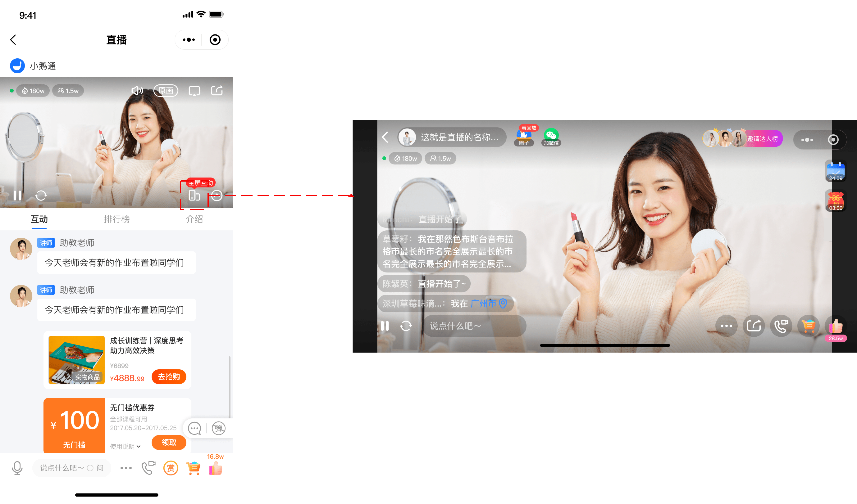Toggle the comment bubble display
Viewport: 857px width, 504px height.
pos(194,428)
